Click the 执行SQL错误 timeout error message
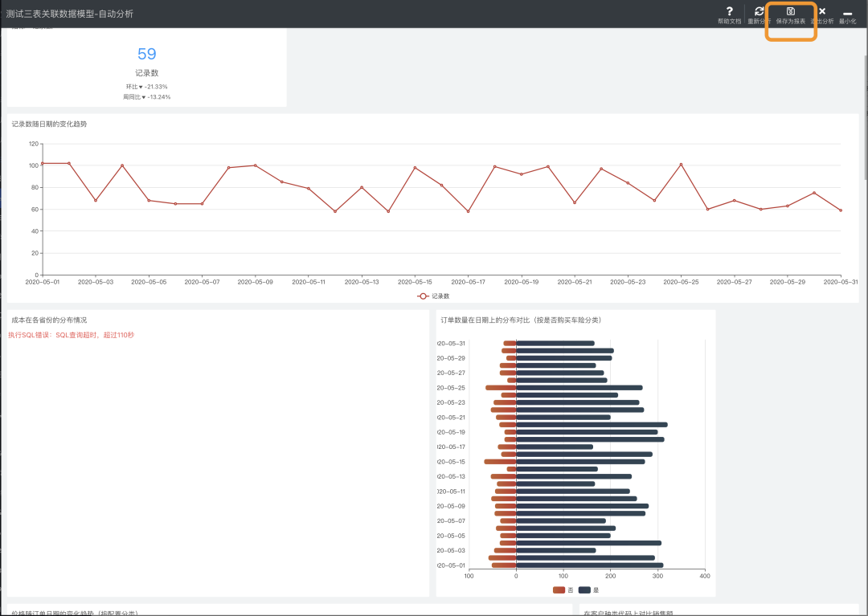The height and width of the screenshot is (616, 868). pos(72,335)
